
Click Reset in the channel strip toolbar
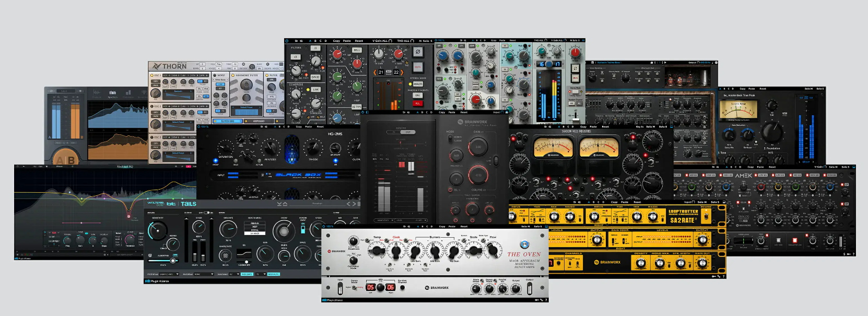(359, 41)
